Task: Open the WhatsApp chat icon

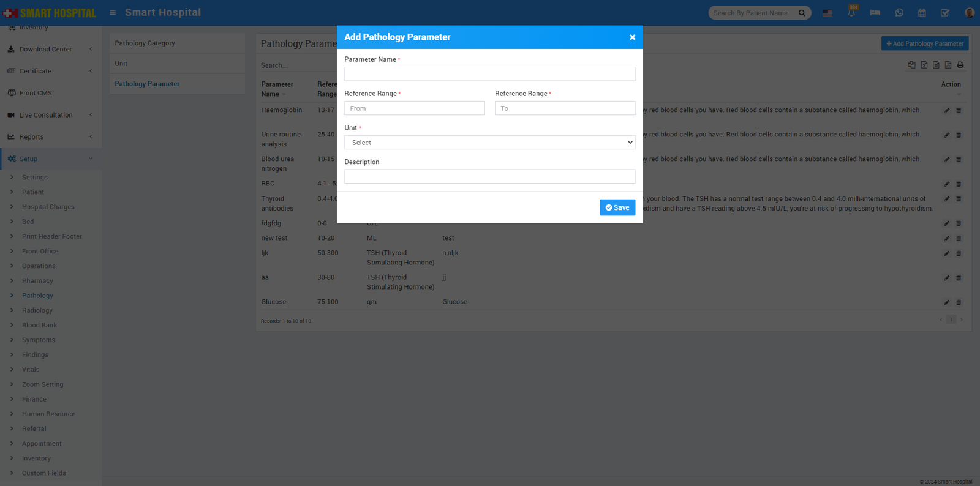Action: [899, 13]
